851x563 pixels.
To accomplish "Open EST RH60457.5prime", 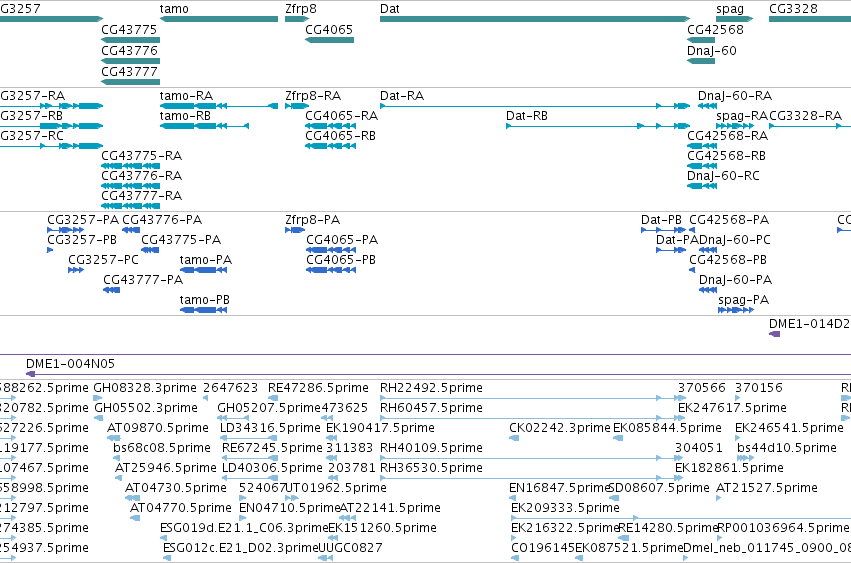I will (x=431, y=408).
